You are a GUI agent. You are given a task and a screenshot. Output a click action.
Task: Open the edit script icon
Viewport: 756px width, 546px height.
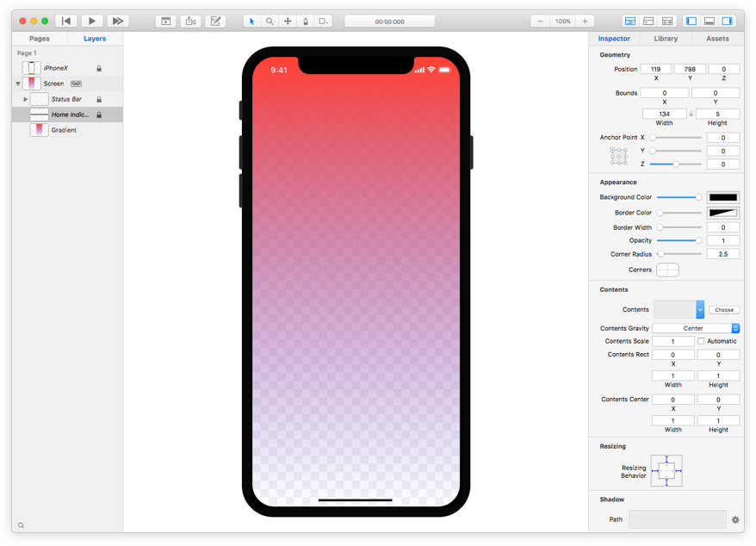click(215, 21)
